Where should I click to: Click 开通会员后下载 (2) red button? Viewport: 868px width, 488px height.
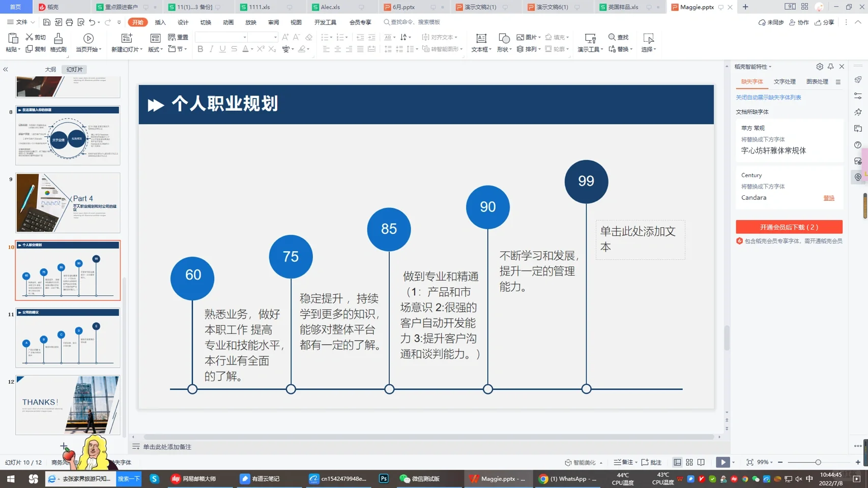(789, 227)
